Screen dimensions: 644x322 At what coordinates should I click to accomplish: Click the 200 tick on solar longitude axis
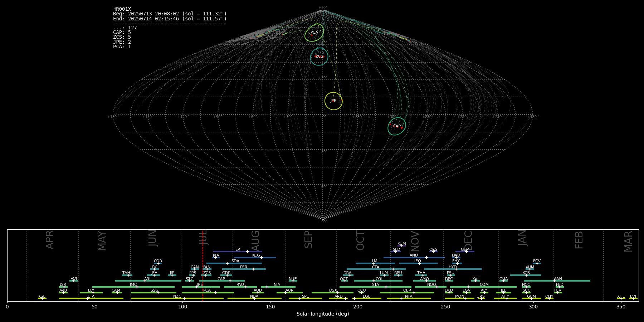point(358,307)
